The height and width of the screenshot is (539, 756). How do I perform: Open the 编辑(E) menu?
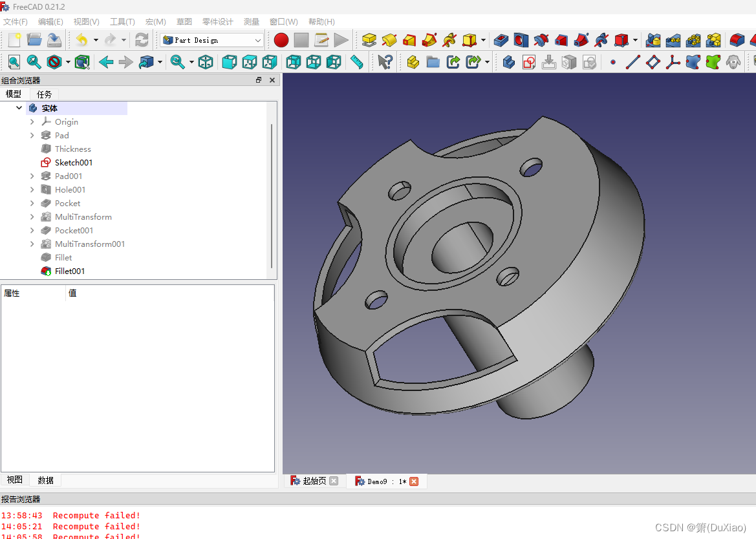pyautogui.click(x=50, y=22)
